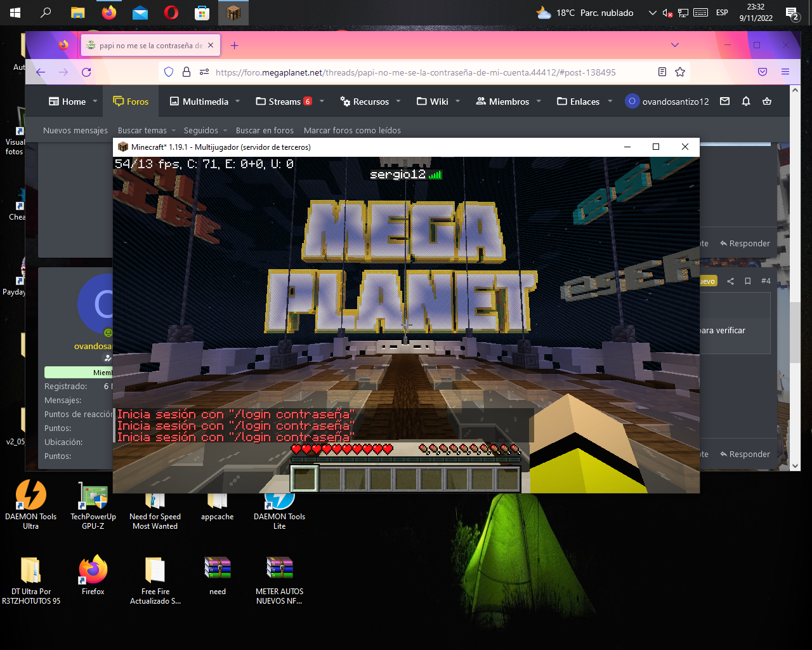Expand the Recursos menu dropdown
This screenshot has width=812, height=650.
[398, 102]
